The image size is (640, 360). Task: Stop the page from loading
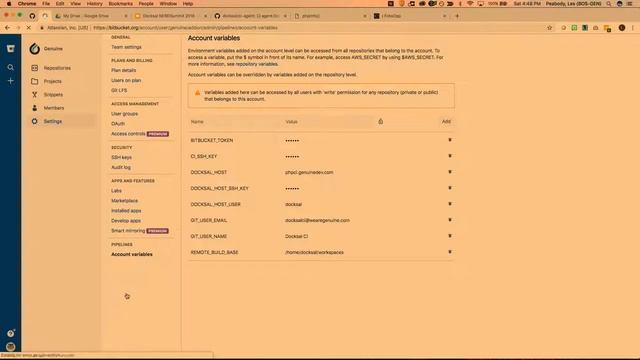click(29, 28)
